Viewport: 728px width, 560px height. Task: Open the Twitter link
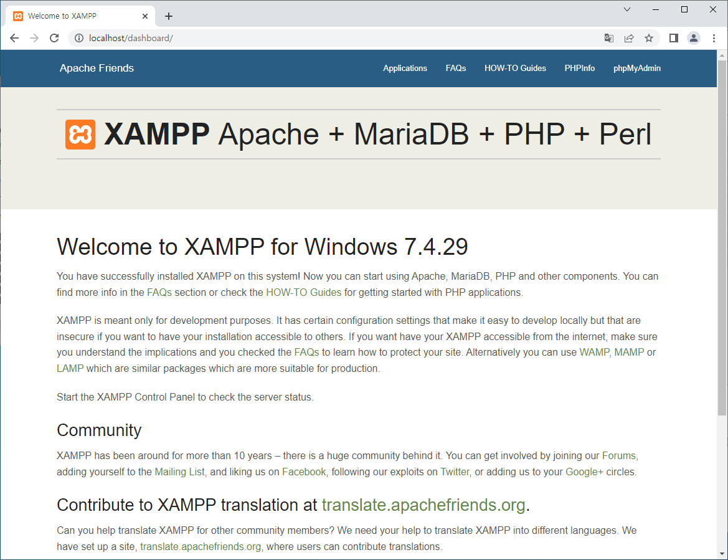click(455, 472)
